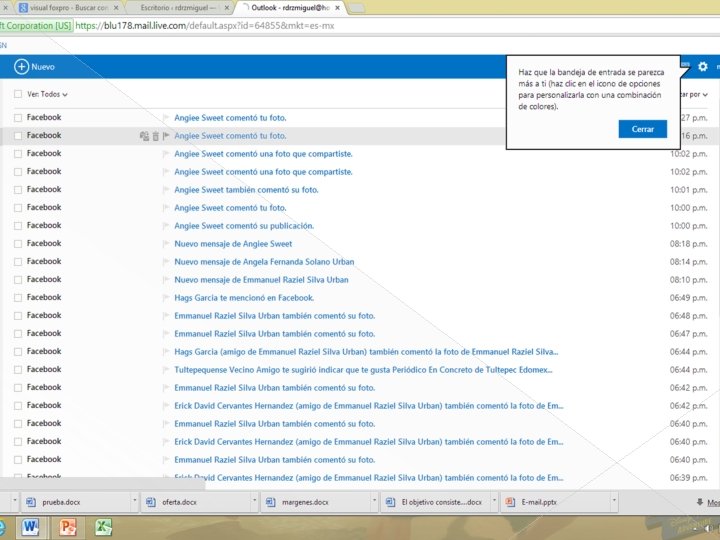Close the visual foxpro browser tab
The width and height of the screenshot is (720, 540).
(x=116, y=8)
